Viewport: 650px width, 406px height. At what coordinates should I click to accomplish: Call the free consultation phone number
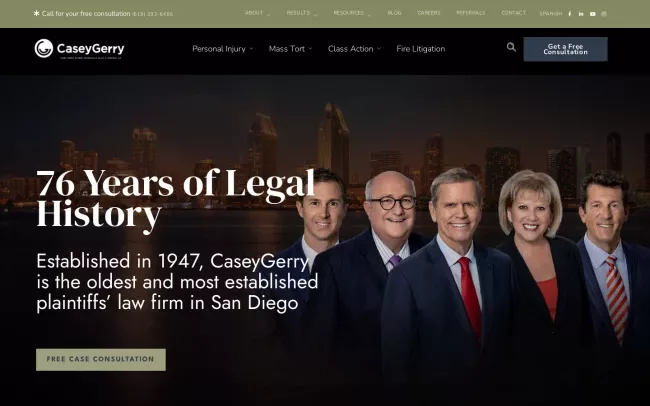(x=152, y=14)
